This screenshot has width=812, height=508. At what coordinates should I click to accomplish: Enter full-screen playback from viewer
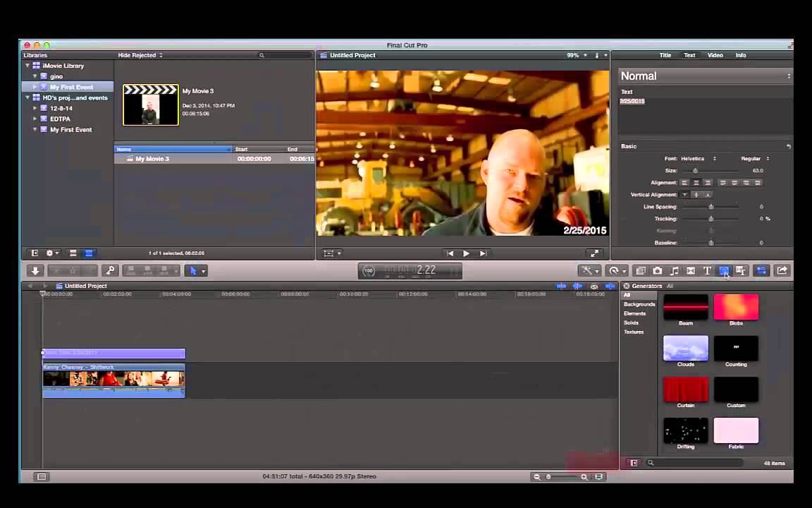click(x=594, y=253)
